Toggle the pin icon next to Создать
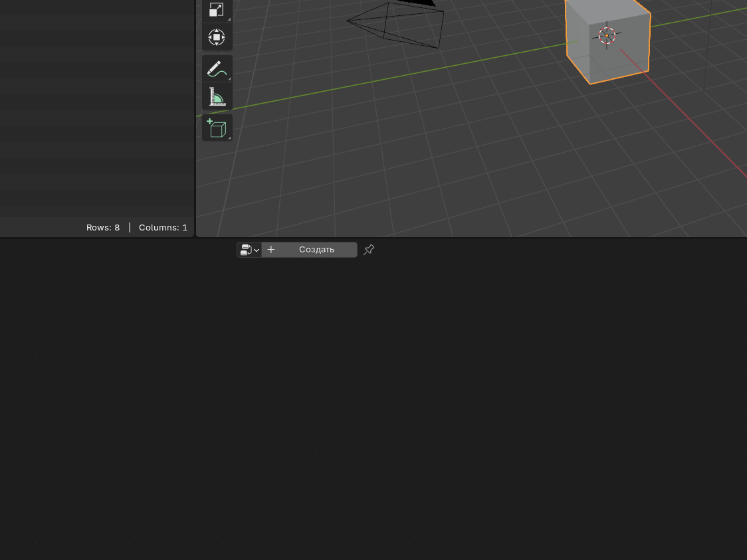 coord(369,250)
